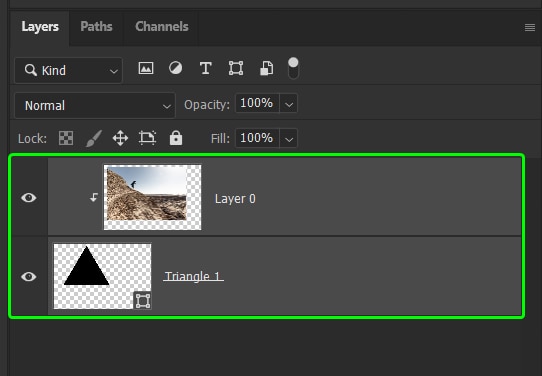Filter for smart objects icon
This screenshot has height=376, width=542.
click(x=267, y=68)
